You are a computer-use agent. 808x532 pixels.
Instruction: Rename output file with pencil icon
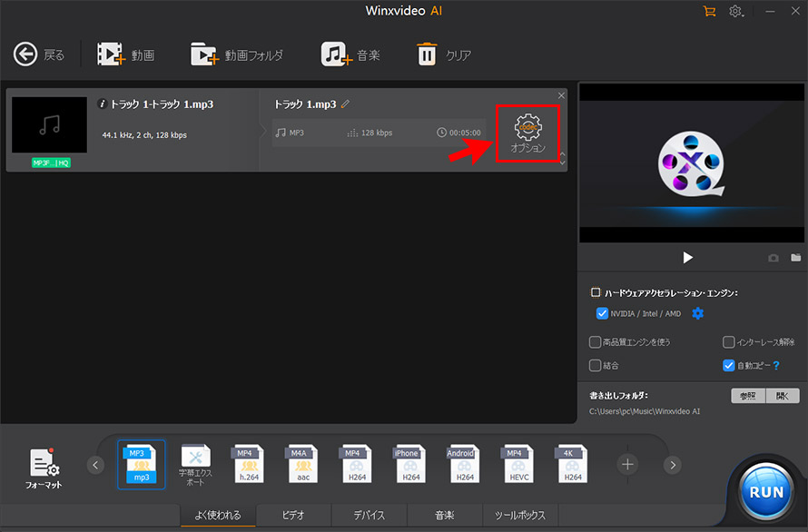(345, 104)
